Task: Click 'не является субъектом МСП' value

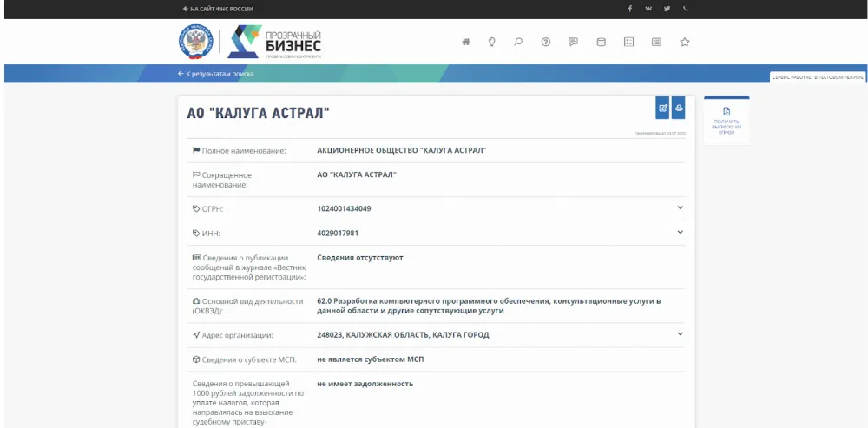Action: [x=371, y=359]
